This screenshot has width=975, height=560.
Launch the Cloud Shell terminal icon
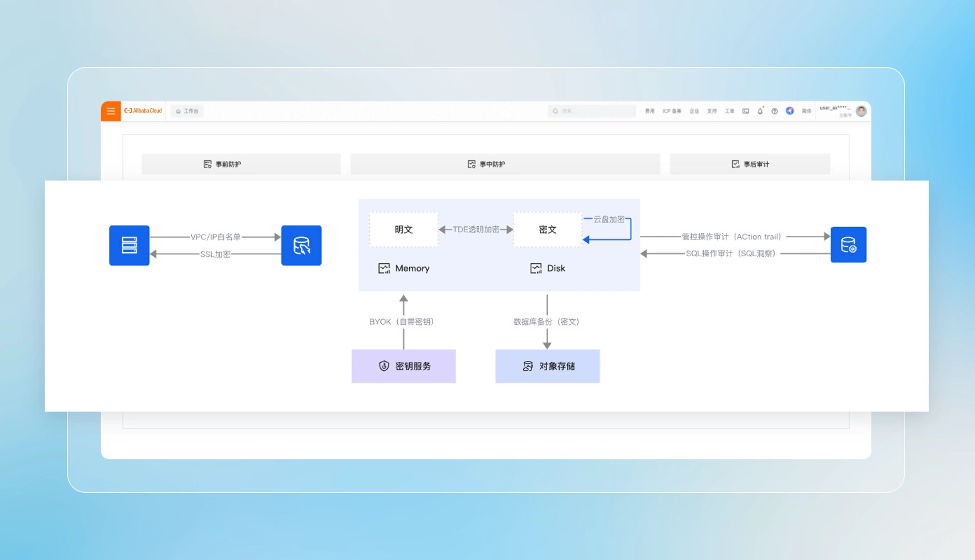click(x=746, y=111)
